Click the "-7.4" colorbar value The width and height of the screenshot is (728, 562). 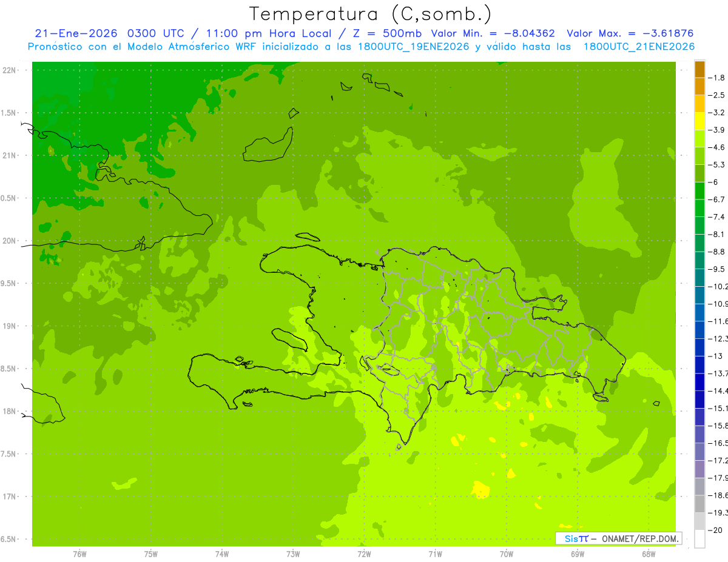(717, 217)
